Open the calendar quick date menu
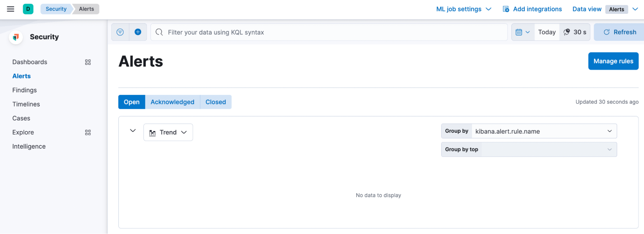The image size is (644, 234). click(x=523, y=32)
